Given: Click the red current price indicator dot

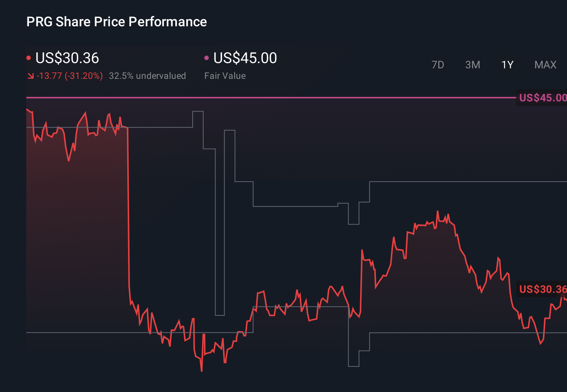Looking at the screenshot, I should pos(29,57).
